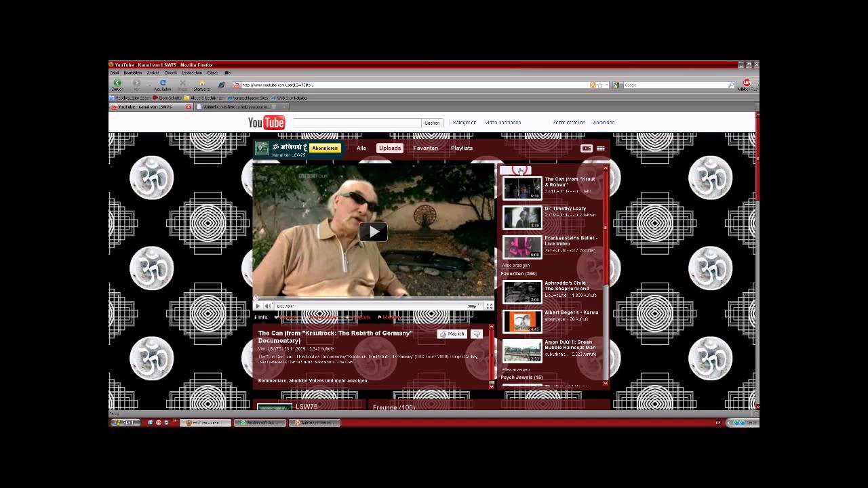Click the RSS feed icon in address bar
The height and width of the screenshot is (488, 868).
pos(593,85)
